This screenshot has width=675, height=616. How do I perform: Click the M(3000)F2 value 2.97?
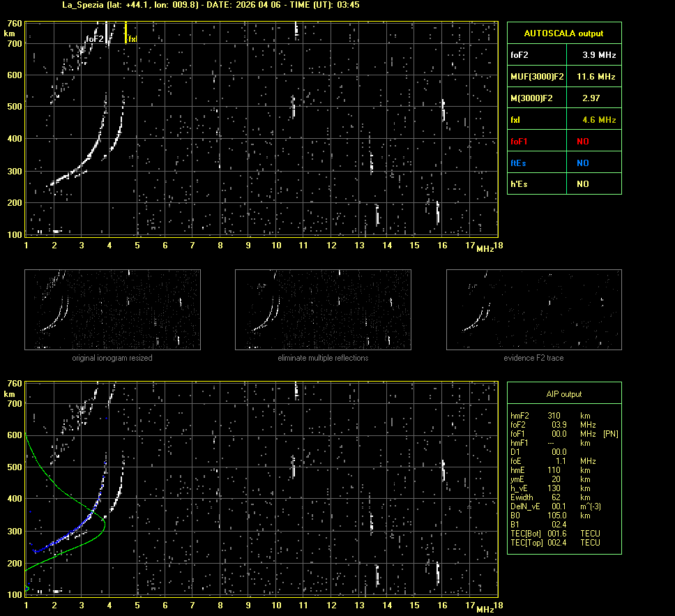591,98
